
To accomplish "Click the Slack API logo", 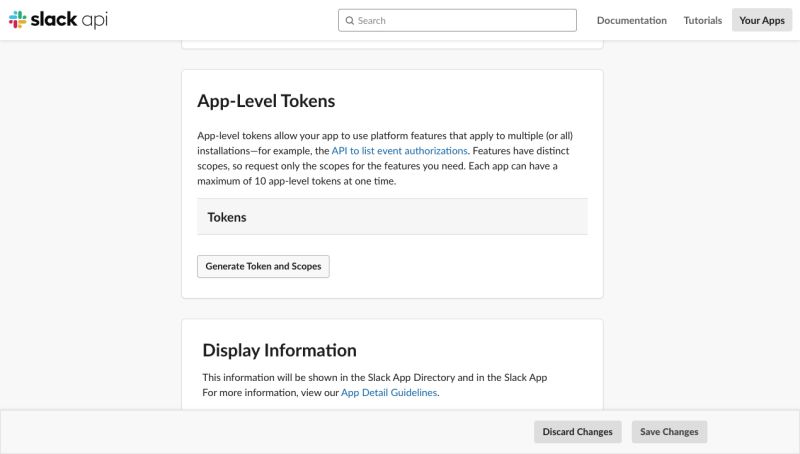I will tap(58, 20).
